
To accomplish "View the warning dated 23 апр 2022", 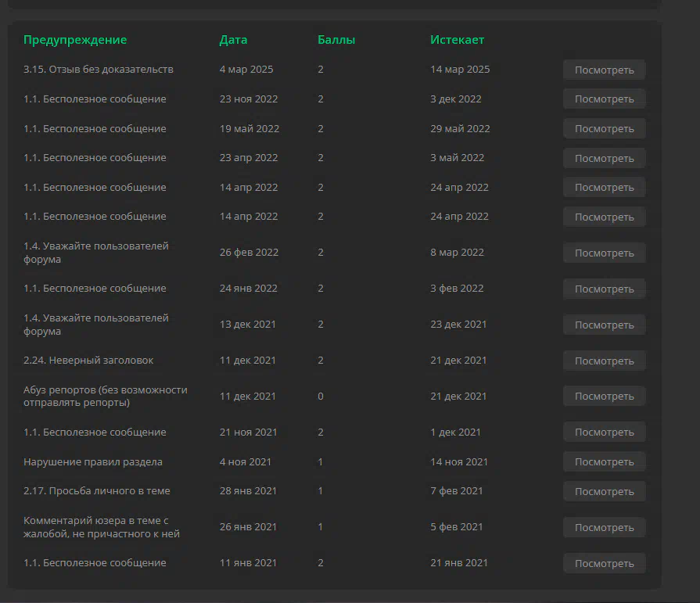I will tap(604, 158).
